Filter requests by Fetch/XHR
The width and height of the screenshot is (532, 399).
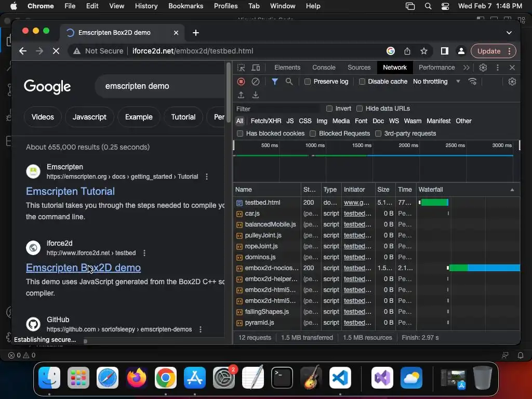(x=265, y=121)
